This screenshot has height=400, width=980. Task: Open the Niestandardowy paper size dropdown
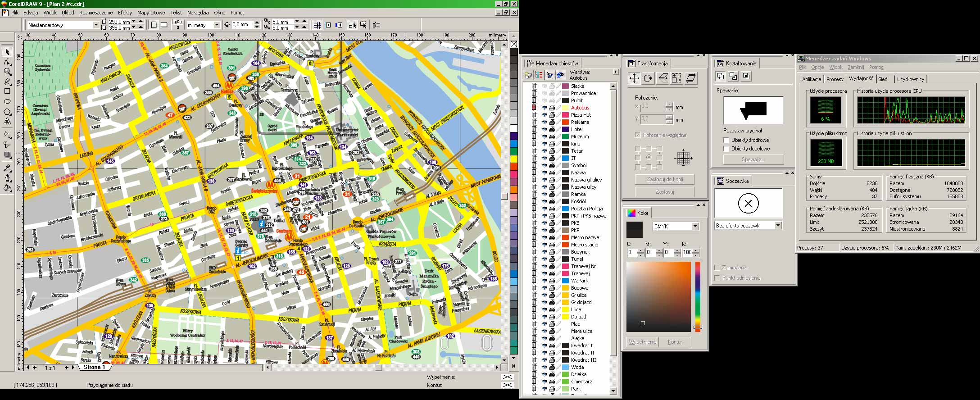point(95,25)
